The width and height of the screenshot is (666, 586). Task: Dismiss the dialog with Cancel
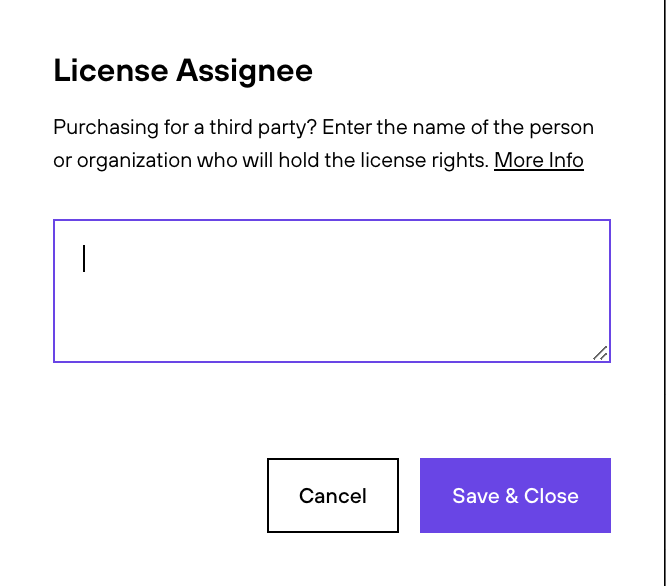coord(333,495)
